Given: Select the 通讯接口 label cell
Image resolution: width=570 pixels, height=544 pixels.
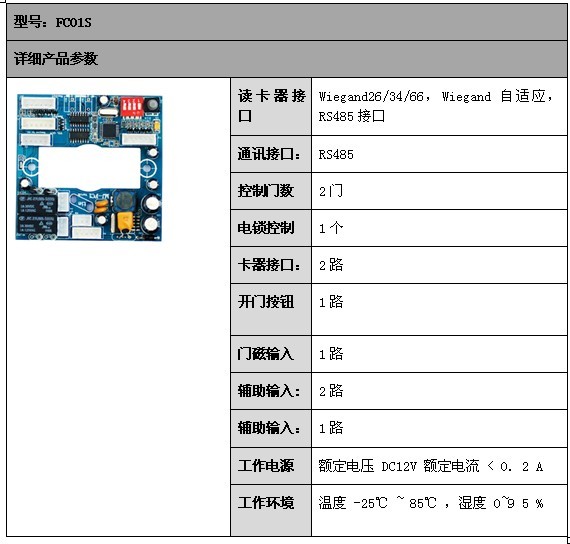Looking at the screenshot, I should (x=271, y=154).
